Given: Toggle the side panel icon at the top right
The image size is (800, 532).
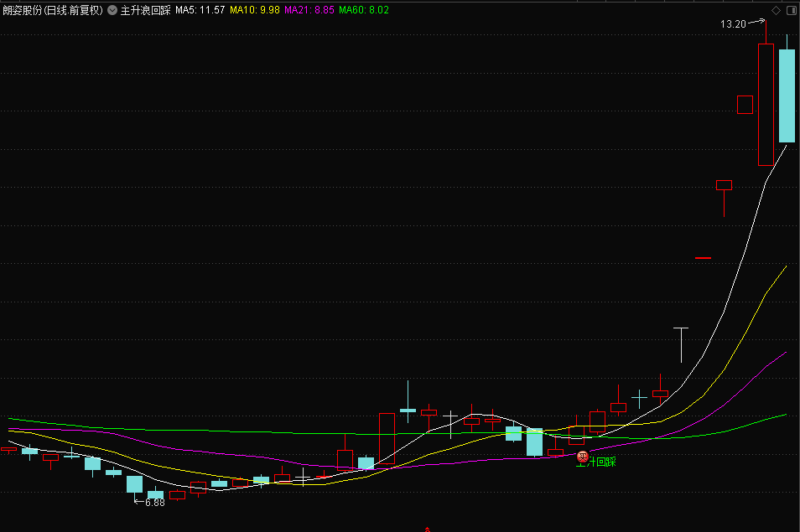Looking at the screenshot, I should point(792,10).
